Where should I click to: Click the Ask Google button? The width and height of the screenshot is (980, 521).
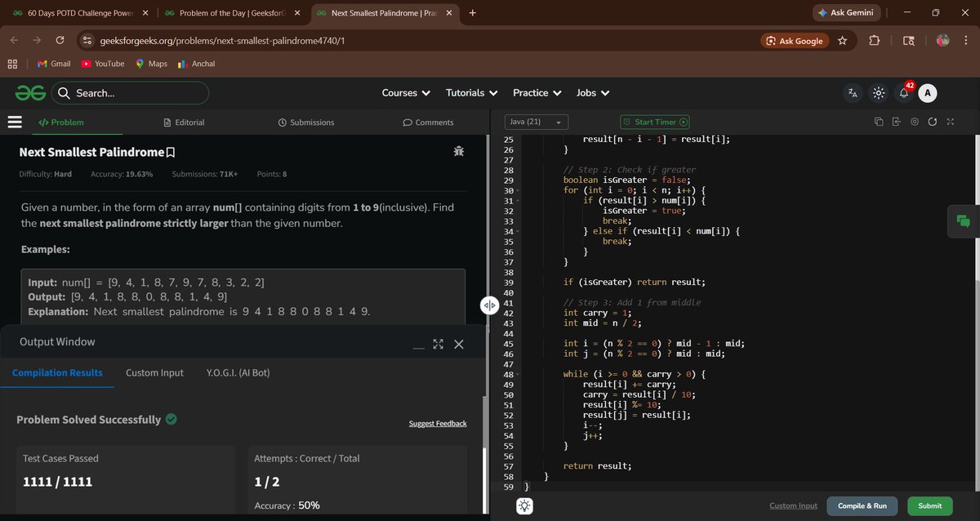click(794, 41)
